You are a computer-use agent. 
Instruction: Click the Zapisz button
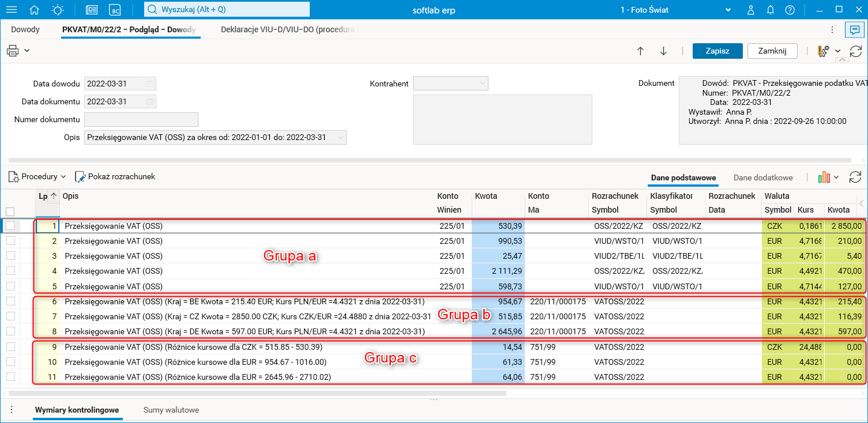pos(717,51)
